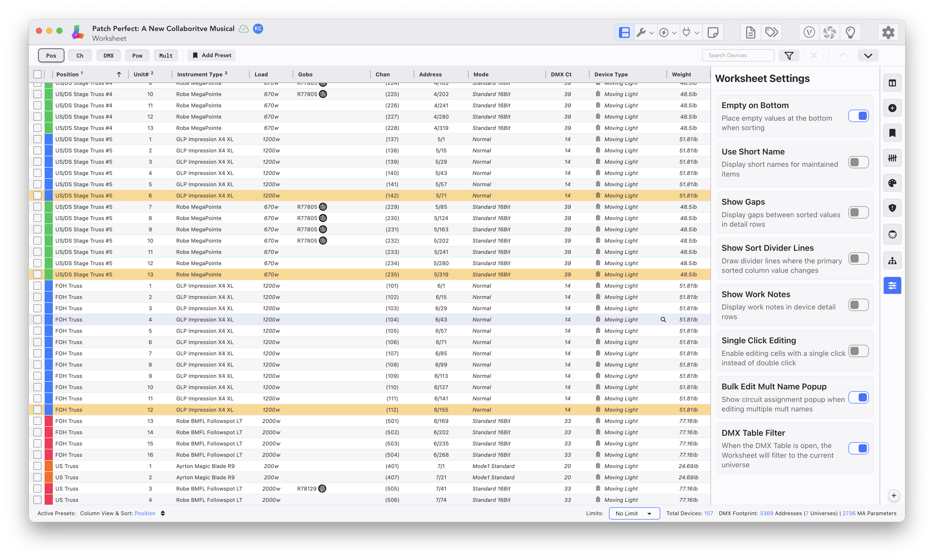Click the add circle plus sidebar icon
Viewport: 934px width, 560px height.
click(892, 108)
